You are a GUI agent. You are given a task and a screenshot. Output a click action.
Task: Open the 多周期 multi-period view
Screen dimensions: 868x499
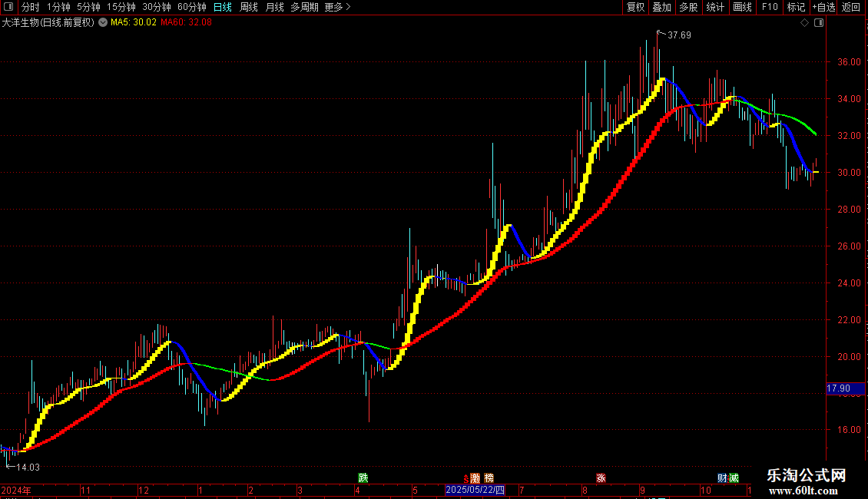304,7
